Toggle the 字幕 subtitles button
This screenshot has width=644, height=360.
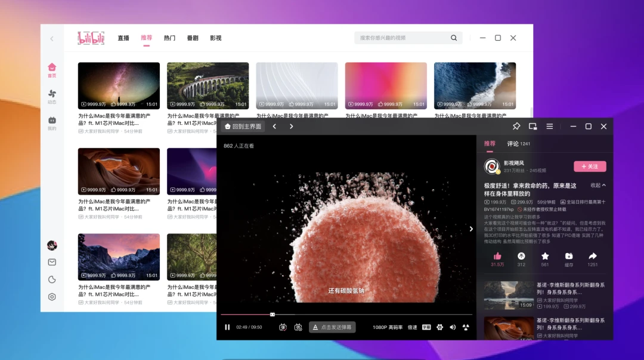pyautogui.click(x=426, y=327)
